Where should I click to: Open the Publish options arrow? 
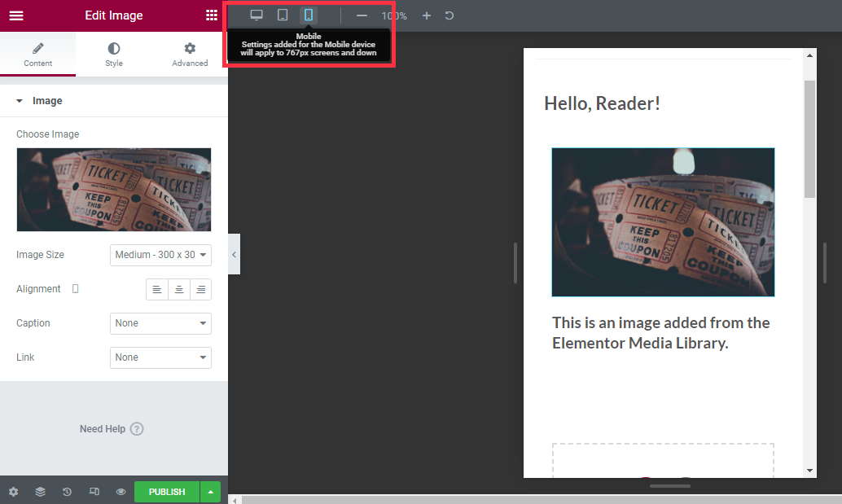click(x=210, y=492)
